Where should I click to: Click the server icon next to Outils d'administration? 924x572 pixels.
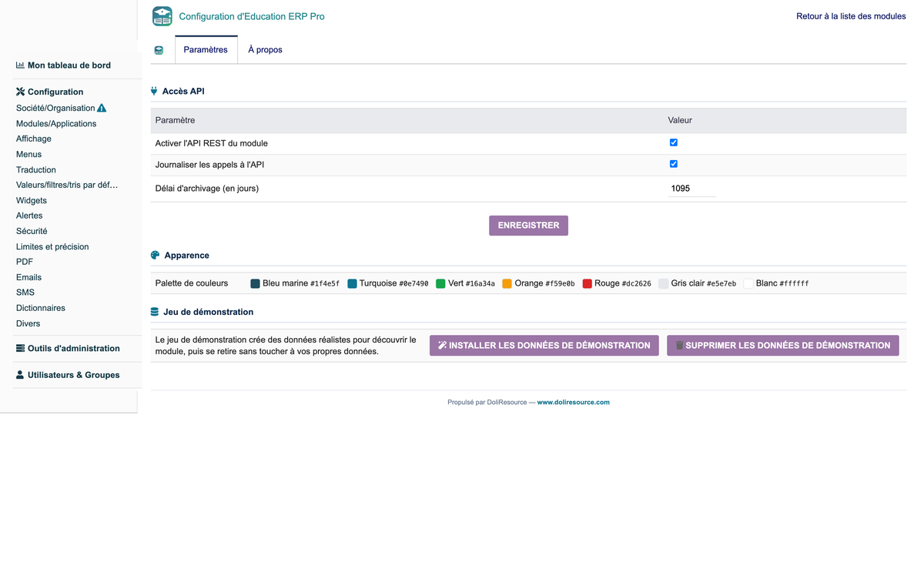[20, 348]
